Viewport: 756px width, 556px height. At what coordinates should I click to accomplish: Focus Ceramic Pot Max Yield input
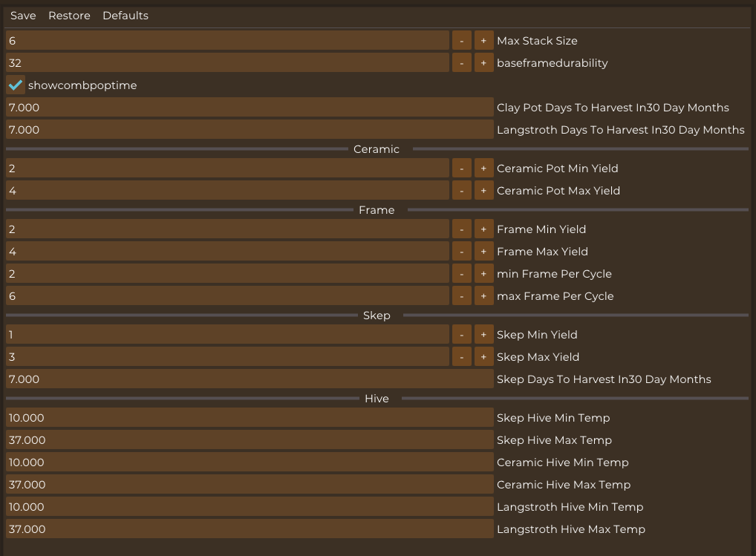pyautogui.click(x=227, y=191)
